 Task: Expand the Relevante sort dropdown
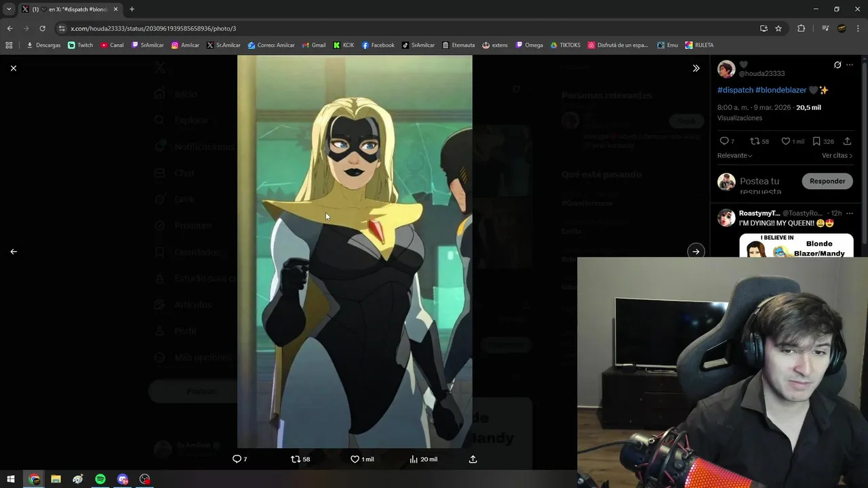tap(735, 155)
